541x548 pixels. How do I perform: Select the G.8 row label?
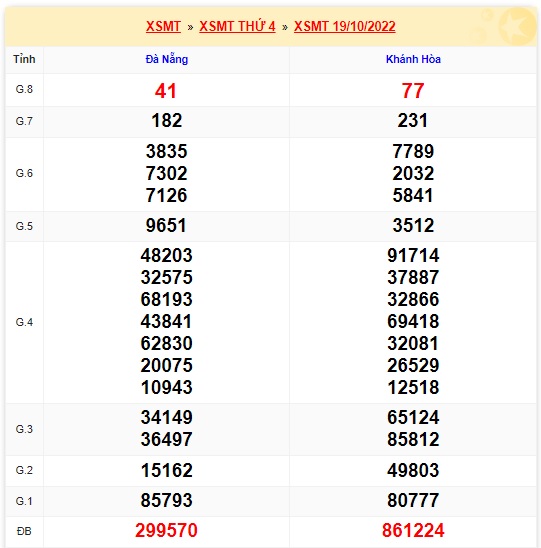[24, 89]
